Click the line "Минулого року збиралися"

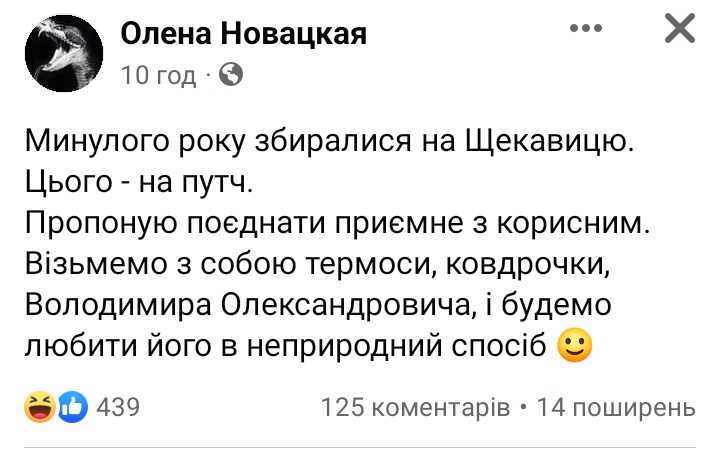[x=329, y=141]
